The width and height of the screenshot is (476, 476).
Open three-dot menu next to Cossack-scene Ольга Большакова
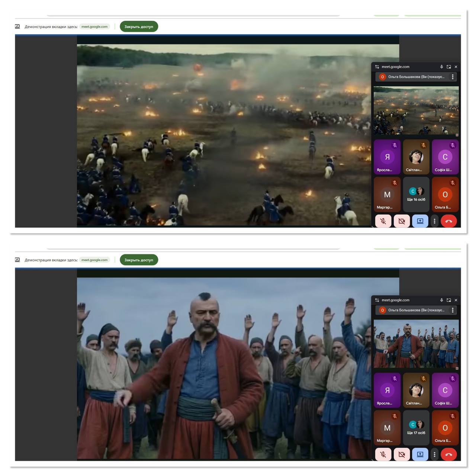(453, 310)
